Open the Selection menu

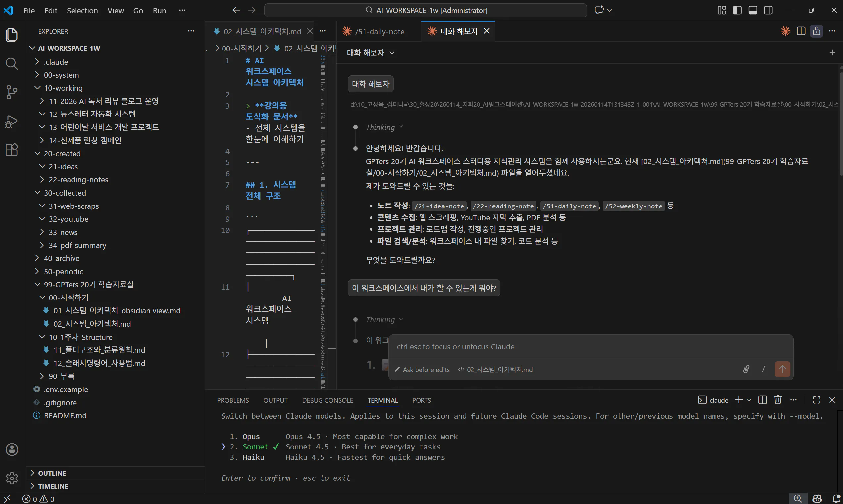tap(82, 11)
